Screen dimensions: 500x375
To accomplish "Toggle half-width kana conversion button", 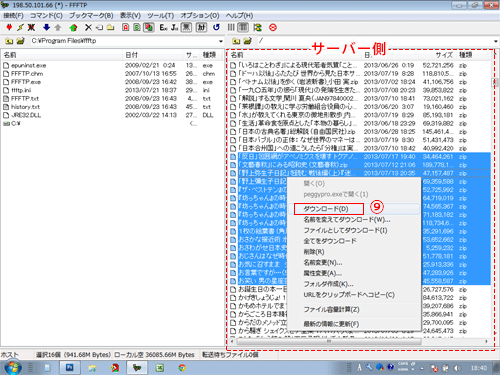I will click(201, 27).
